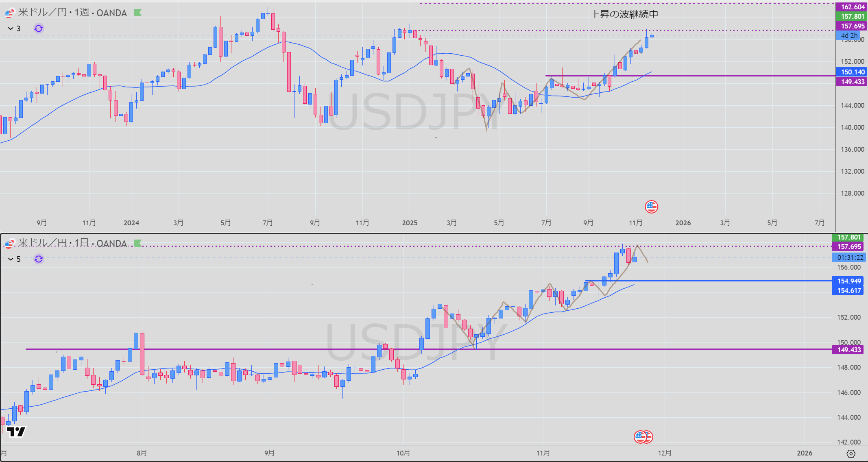Expand the 5 indicators legend on daily chart

14,259
